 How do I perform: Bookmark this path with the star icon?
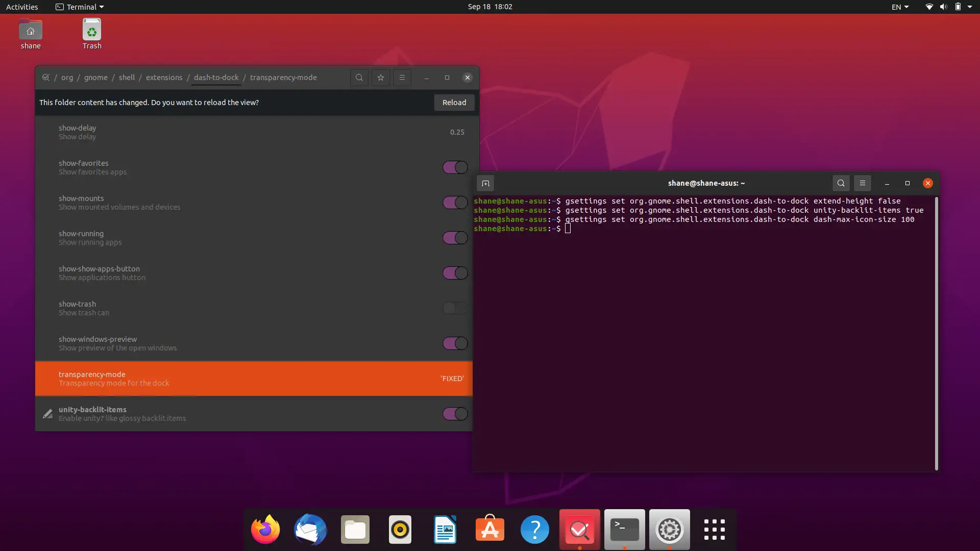coord(381,78)
